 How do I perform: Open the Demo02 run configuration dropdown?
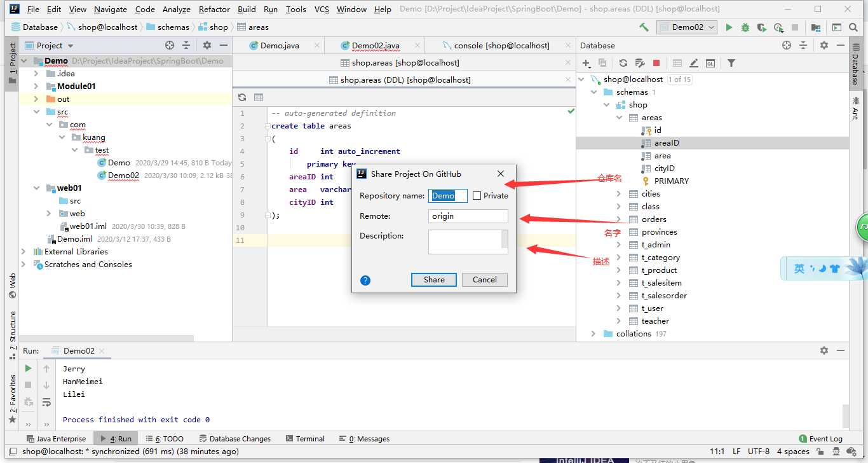686,27
